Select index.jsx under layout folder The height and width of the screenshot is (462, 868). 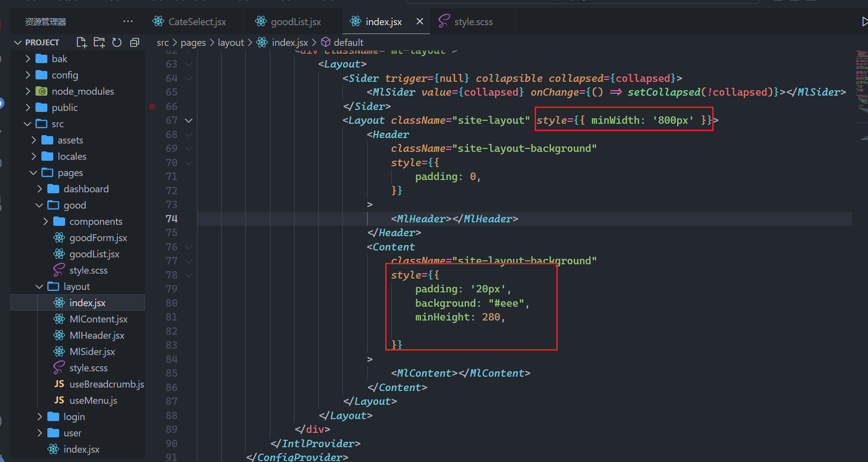coord(78,303)
